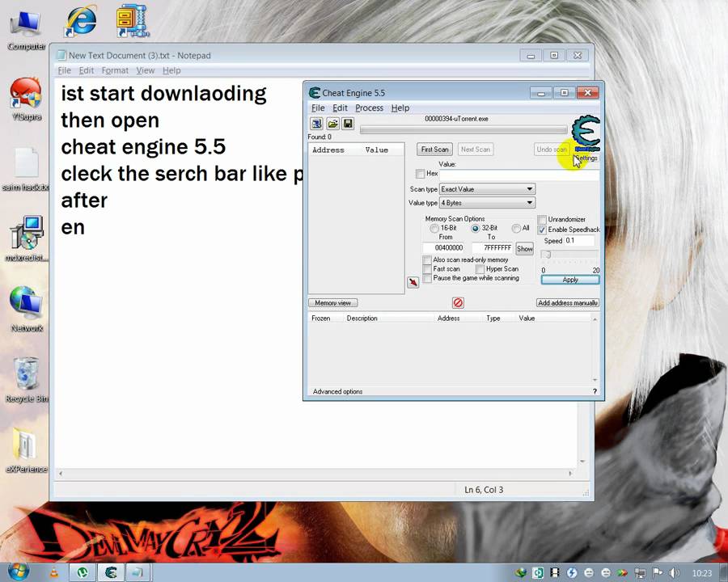Click the scan Value input field

pos(519,175)
